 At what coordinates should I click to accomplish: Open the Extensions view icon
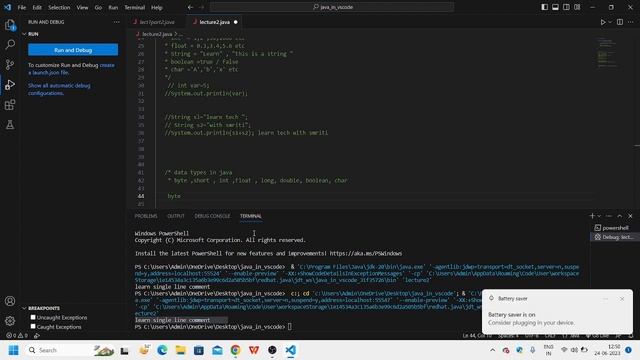10,105
